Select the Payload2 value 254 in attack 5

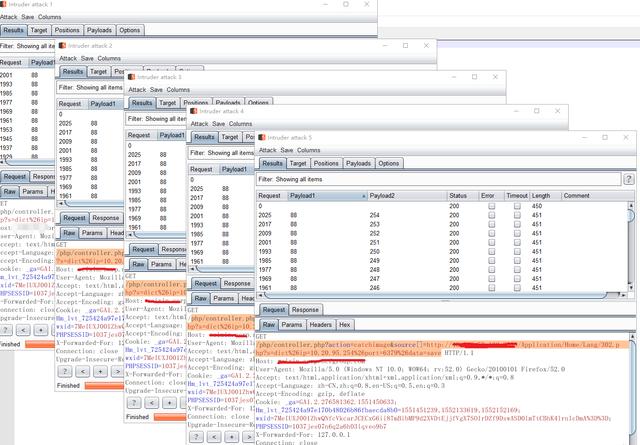point(374,215)
